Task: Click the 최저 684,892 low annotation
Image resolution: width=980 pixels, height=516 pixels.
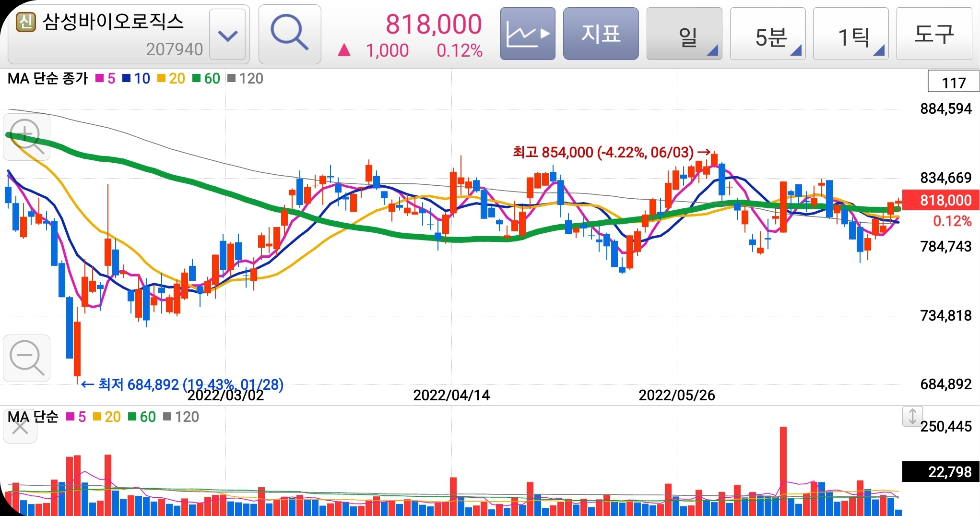Action: click(182, 384)
